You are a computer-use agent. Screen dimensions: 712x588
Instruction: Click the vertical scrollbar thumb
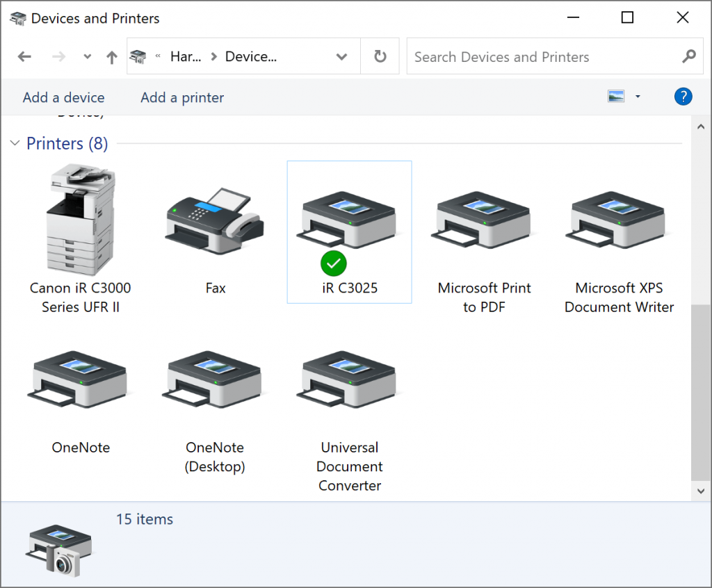[701, 392]
